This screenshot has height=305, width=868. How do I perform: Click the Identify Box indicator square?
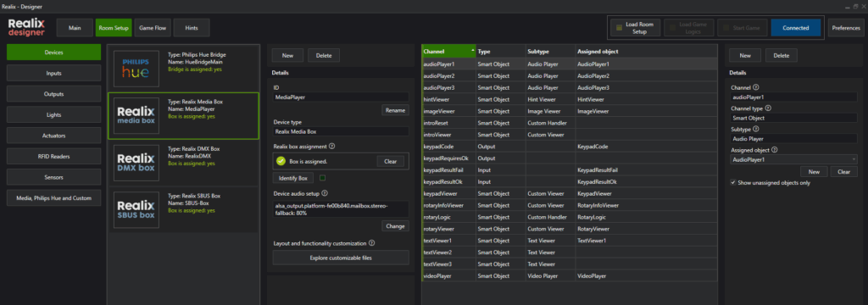[322, 178]
